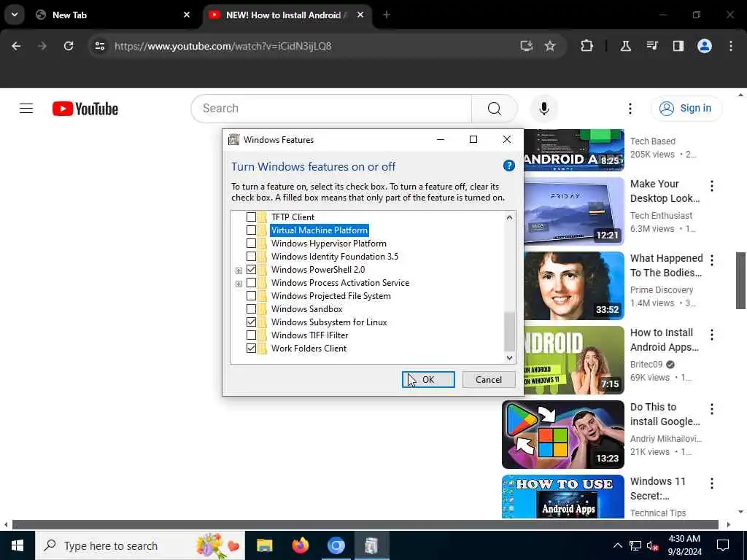Enable Windows Identity Foundation 3.5 checkbox
Image resolution: width=747 pixels, height=560 pixels.
pyautogui.click(x=251, y=256)
